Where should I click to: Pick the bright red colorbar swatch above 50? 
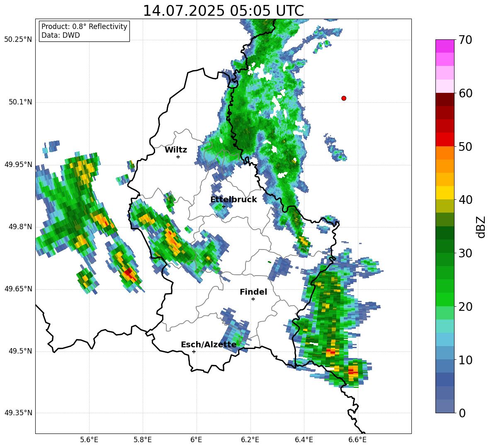[445, 140]
